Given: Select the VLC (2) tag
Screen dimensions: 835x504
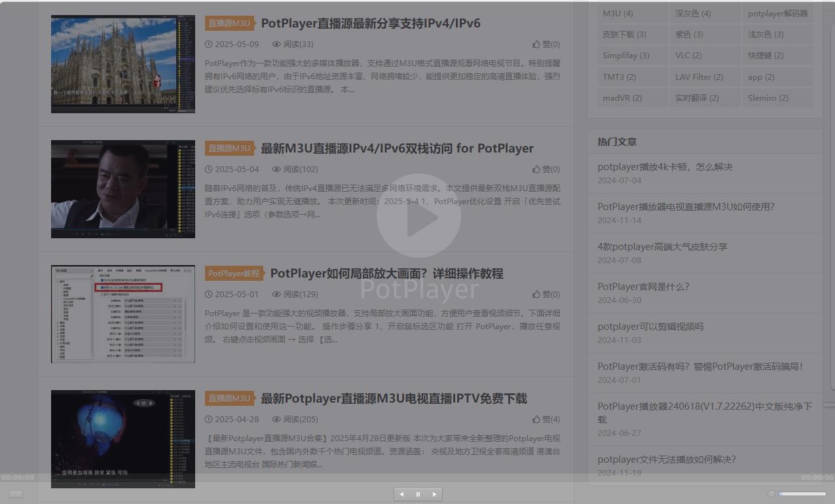Looking at the screenshot, I should tap(705, 56).
